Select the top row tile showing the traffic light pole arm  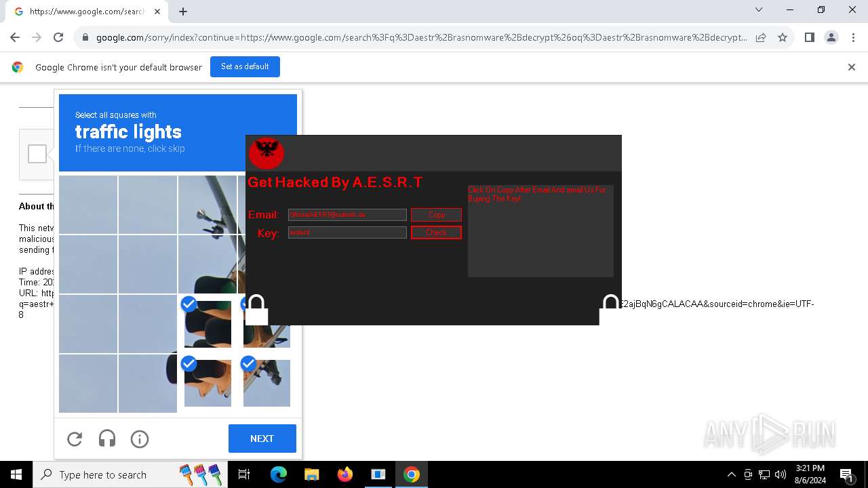(208, 205)
